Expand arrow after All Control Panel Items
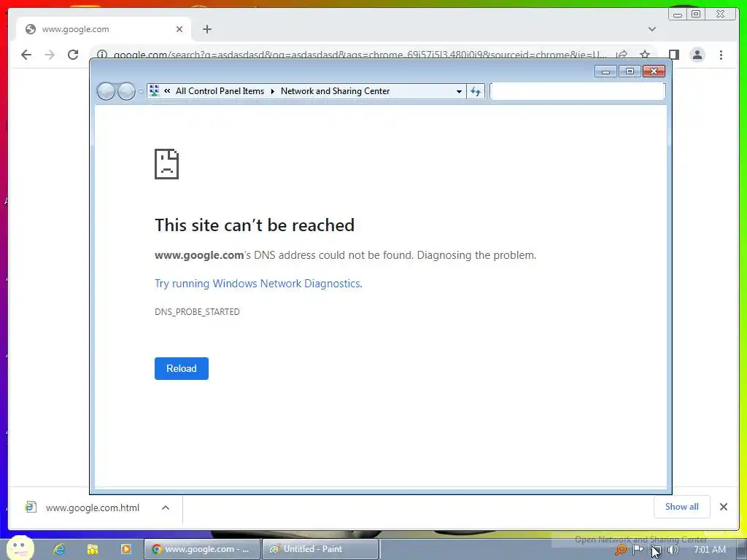Image resolution: width=747 pixels, height=560 pixels. [273, 91]
